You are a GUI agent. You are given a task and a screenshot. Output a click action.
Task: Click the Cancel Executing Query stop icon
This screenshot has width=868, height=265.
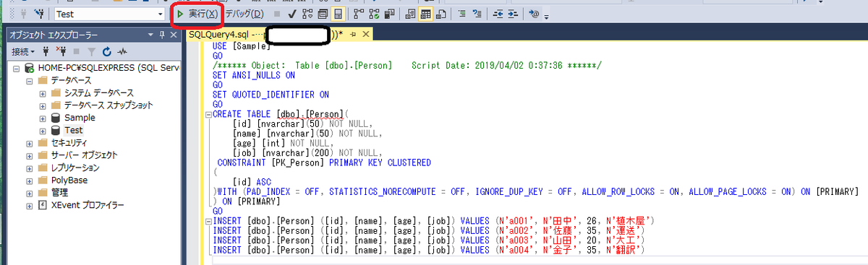pos(277,14)
